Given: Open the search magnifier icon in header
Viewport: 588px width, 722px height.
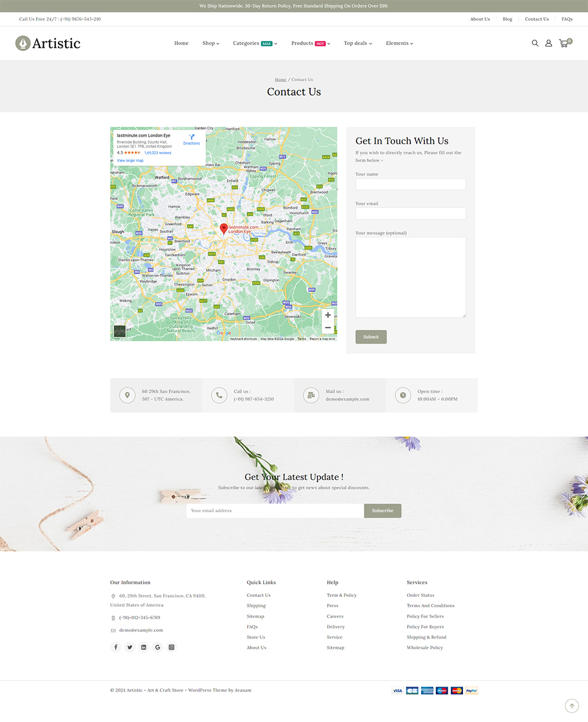Looking at the screenshot, I should 535,43.
